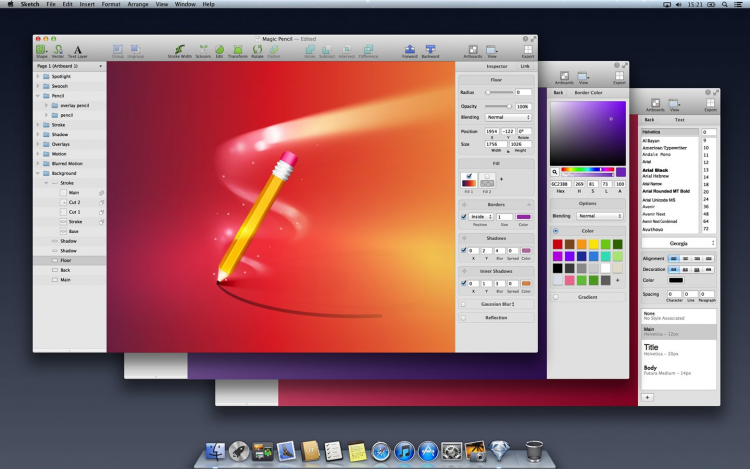Choose the Scissors tool
Image resolution: width=750 pixels, height=469 pixels.
point(203,48)
